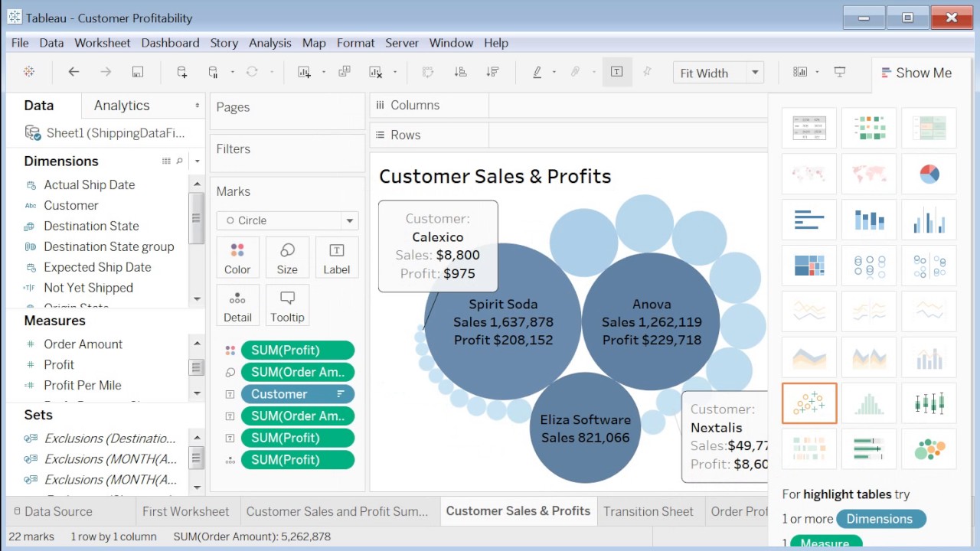The width and height of the screenshot is (980, 551).
Task: Click the Dimensions view as list icon
Action: coord(166,161)
